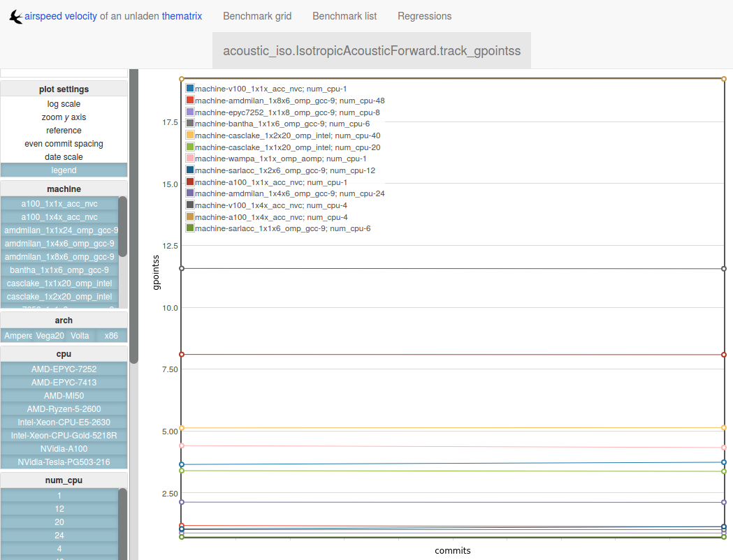Image resolution: width=733 pixels, height=560 pixels.
Task: Toggle cpu filter AMD-MI50
Action: 64,396
